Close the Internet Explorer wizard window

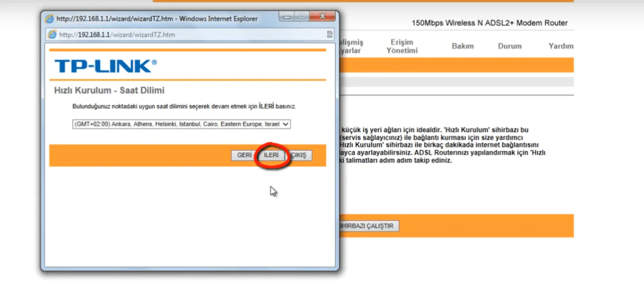pos(322,18)
